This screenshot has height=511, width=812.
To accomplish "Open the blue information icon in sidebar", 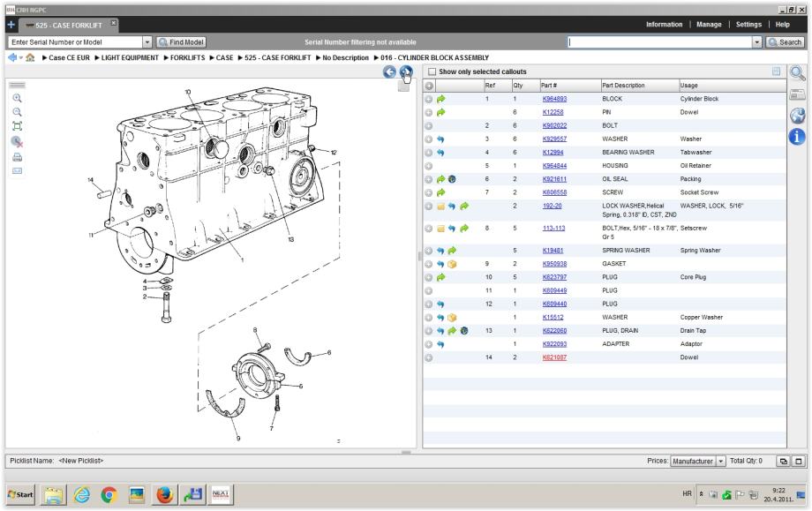I will [798, 136].
